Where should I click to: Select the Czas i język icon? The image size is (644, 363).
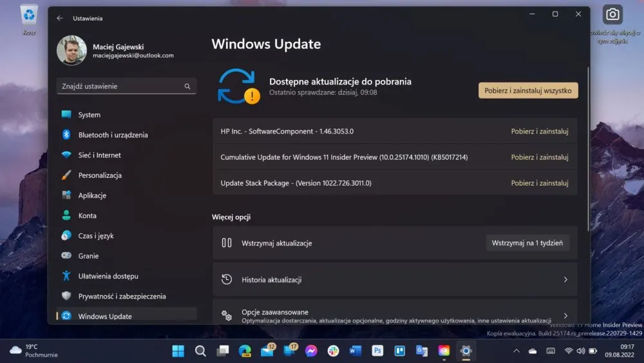pyautogui.click(x=66, y=235)
